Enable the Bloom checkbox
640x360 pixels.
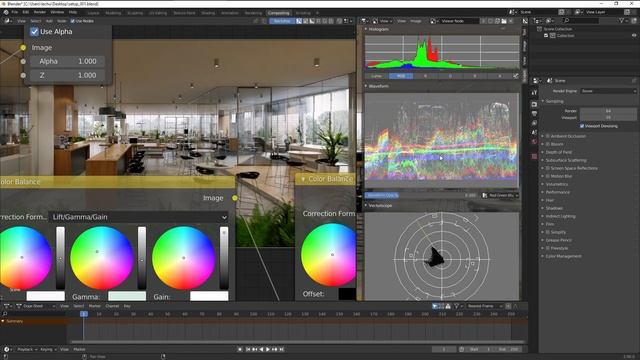548,144
